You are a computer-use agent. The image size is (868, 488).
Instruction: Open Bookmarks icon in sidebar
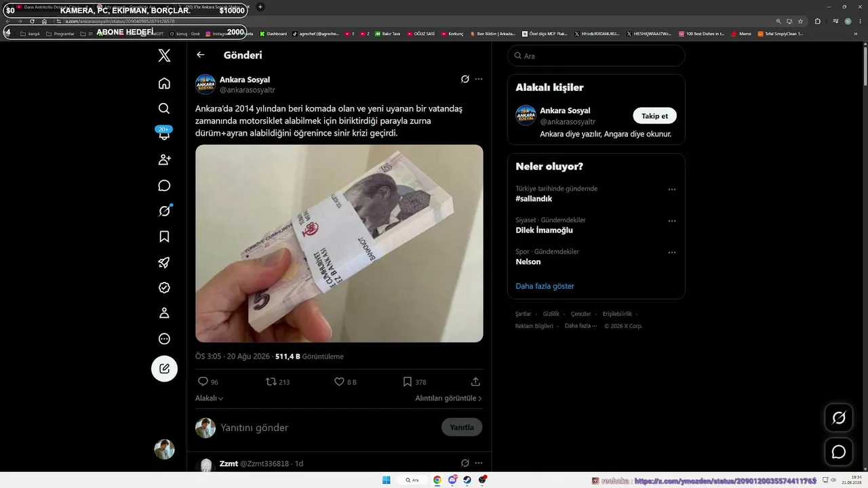(164, 237)
